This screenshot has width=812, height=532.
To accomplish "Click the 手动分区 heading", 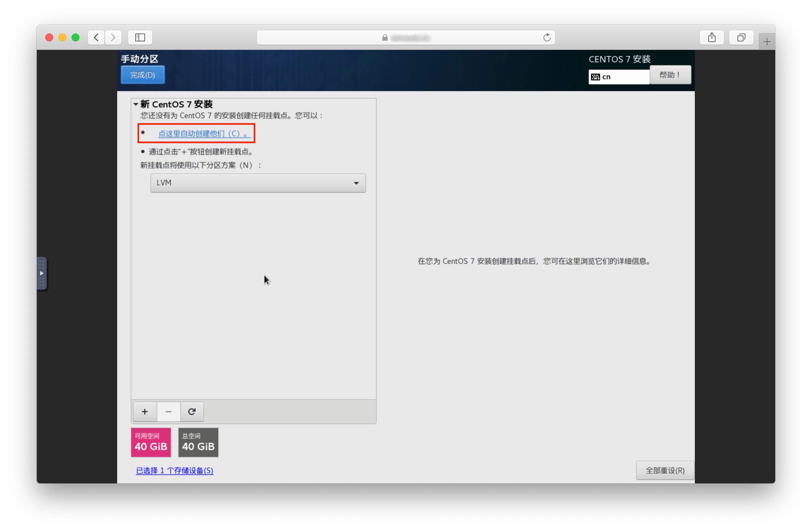I will coord(139,59).
